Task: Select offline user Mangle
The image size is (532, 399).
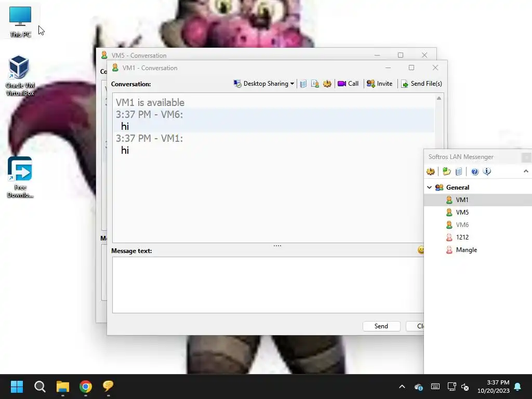Action: [x=478, y=250]
